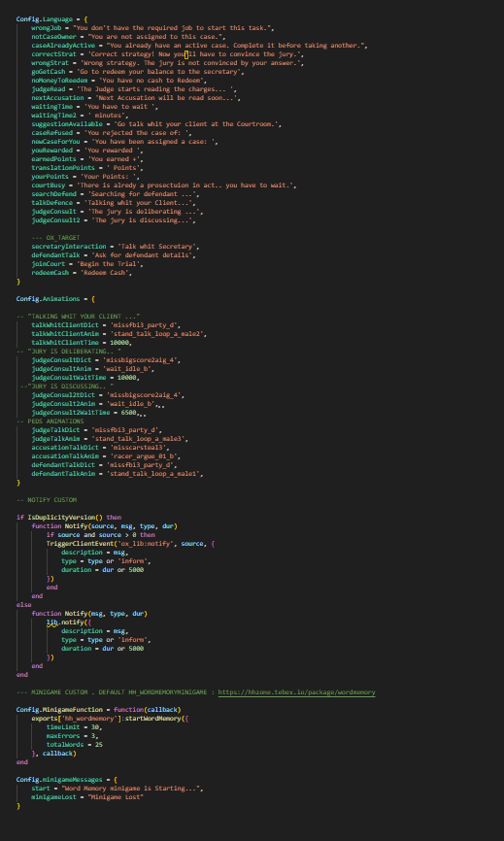
Task: Select the accusationTalkDict line
Action: pos(101,448)
